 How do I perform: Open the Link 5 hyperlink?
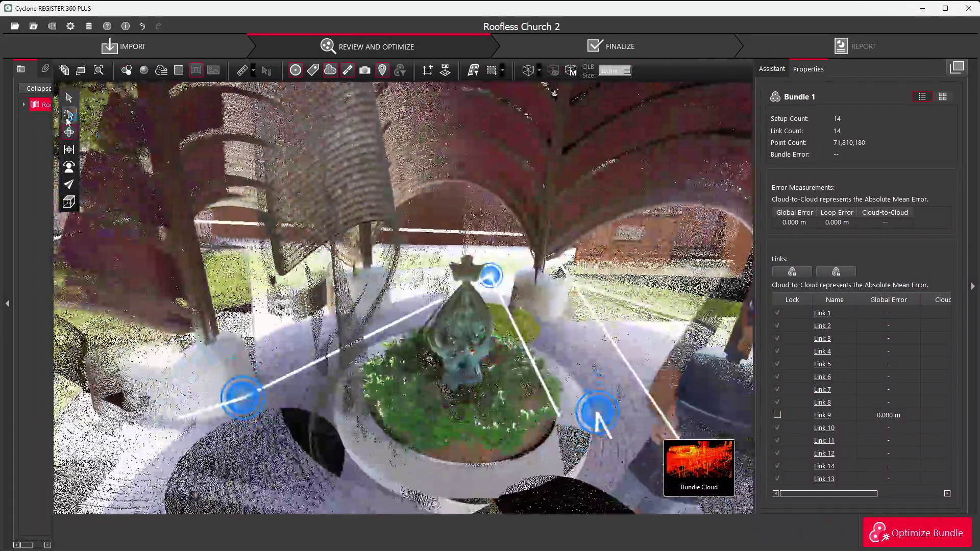pos(822,364)
